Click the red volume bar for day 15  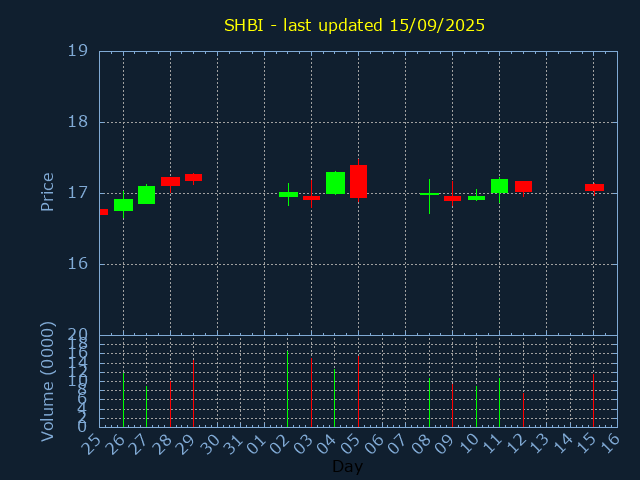[x=593, y=400]
